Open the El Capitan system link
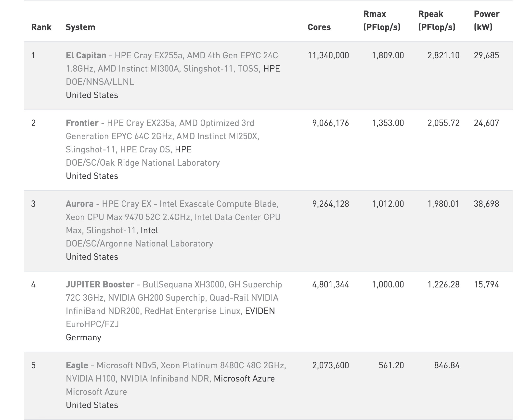Screen dimensions: 519x420 click(x=86, y=55)
